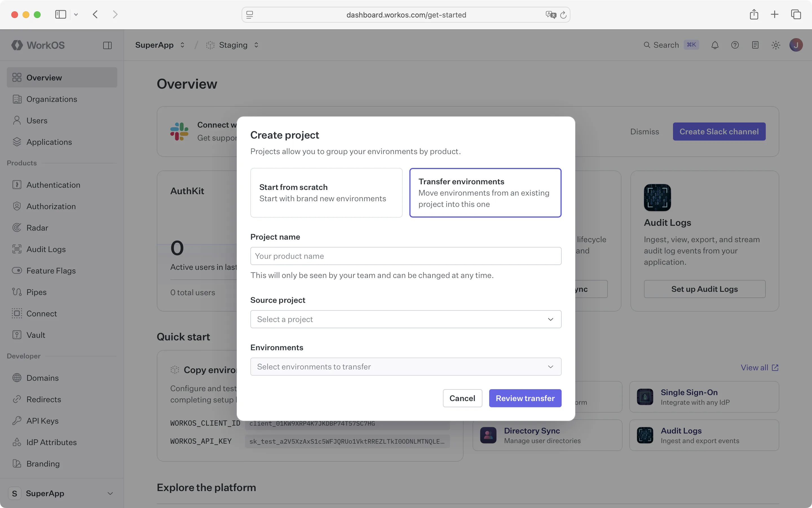Open the user avatar J menu
812x508 pixels.
[x=796, y=45]
